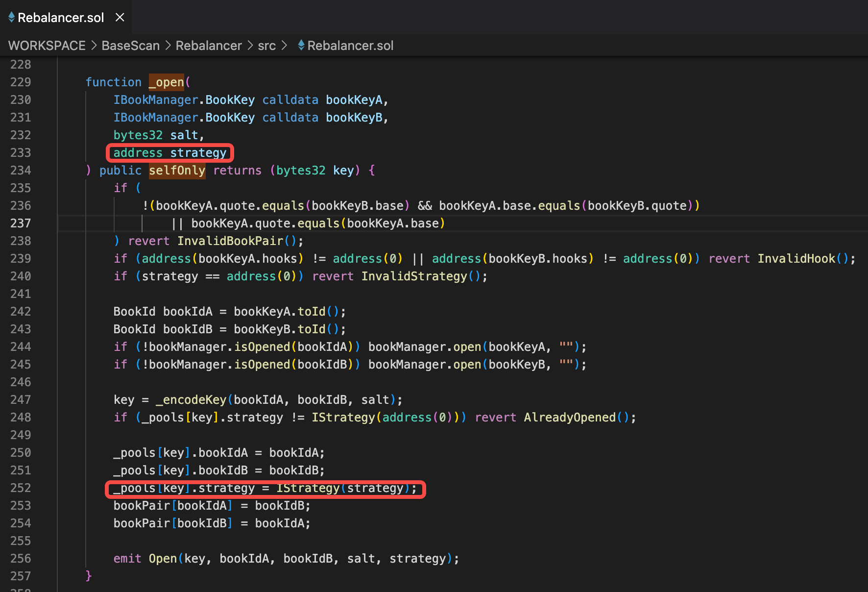
Task: Click closing brace on line 257
Action: click(89, 576)
